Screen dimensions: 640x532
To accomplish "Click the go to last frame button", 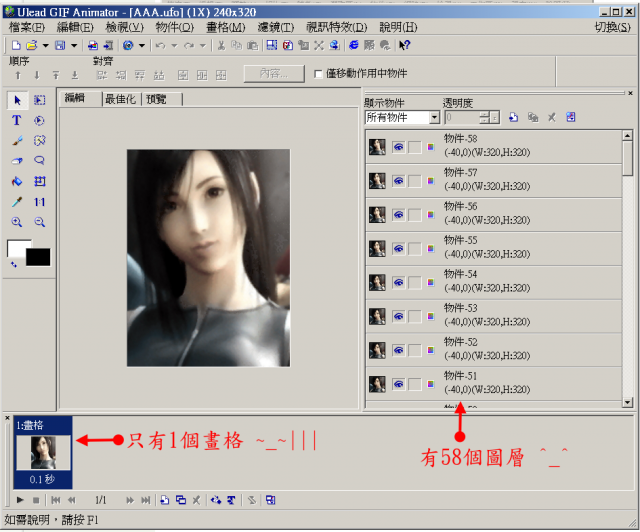I will (145, 500).
